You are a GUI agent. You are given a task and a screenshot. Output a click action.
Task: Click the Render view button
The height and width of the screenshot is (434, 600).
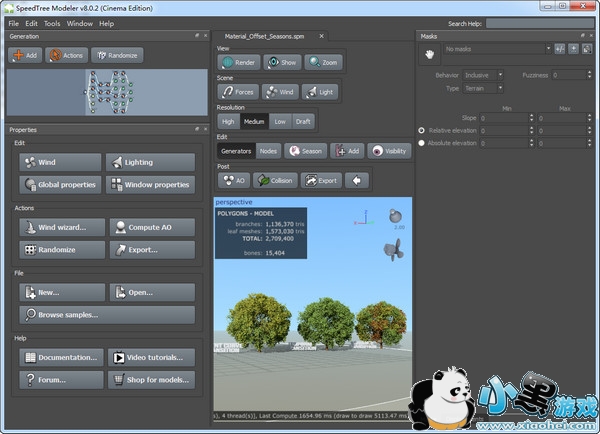[238, 62]
